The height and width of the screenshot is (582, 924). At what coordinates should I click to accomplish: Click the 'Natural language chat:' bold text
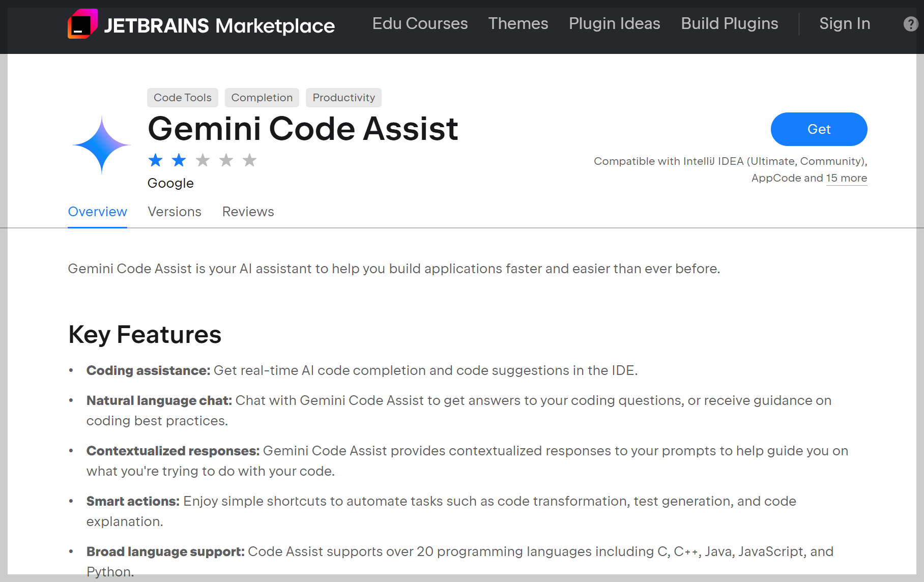point(159,400)
